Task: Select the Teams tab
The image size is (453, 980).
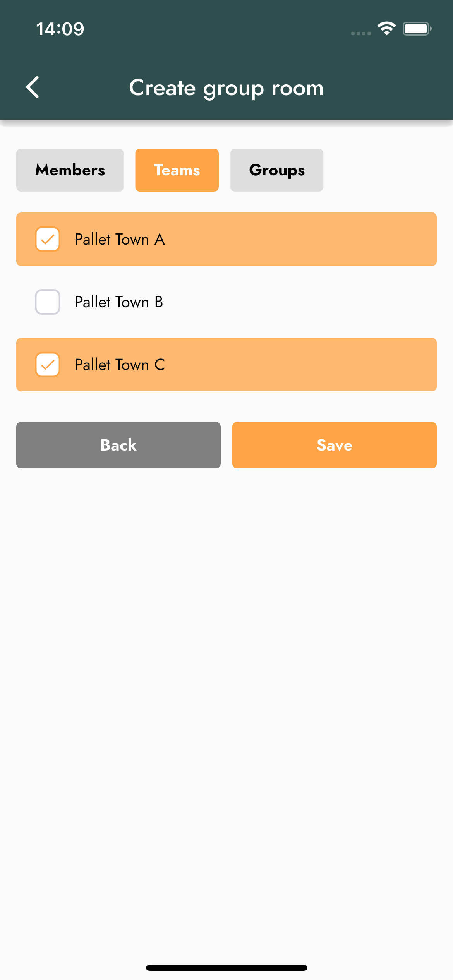Action: coord(177,170)
